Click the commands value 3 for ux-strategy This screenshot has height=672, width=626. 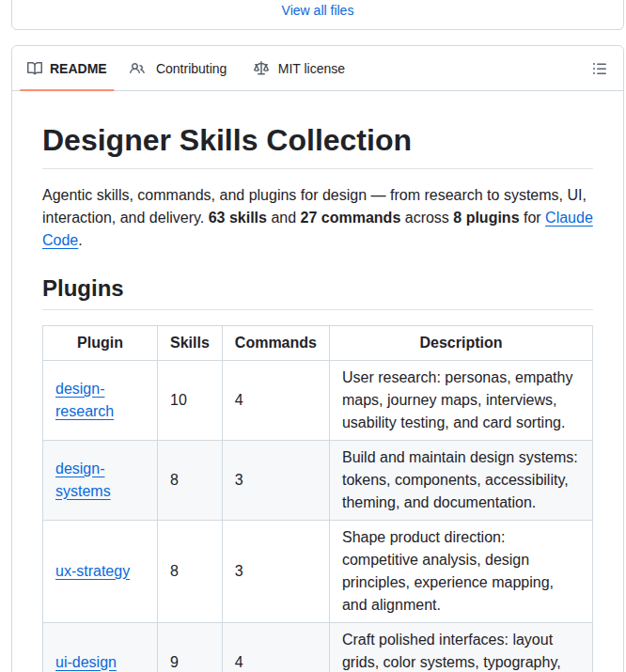point(239,570)
